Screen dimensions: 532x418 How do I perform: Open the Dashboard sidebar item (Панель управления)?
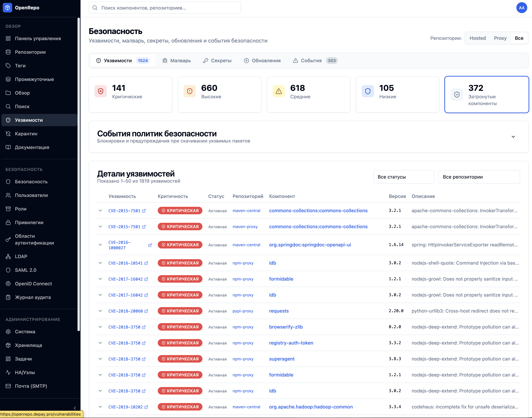point(39,38)
